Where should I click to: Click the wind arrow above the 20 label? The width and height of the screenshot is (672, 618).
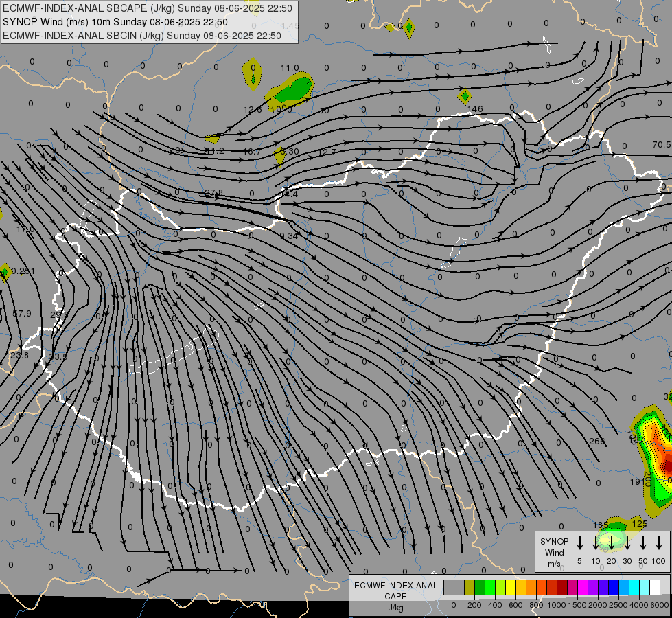(611, 542)
